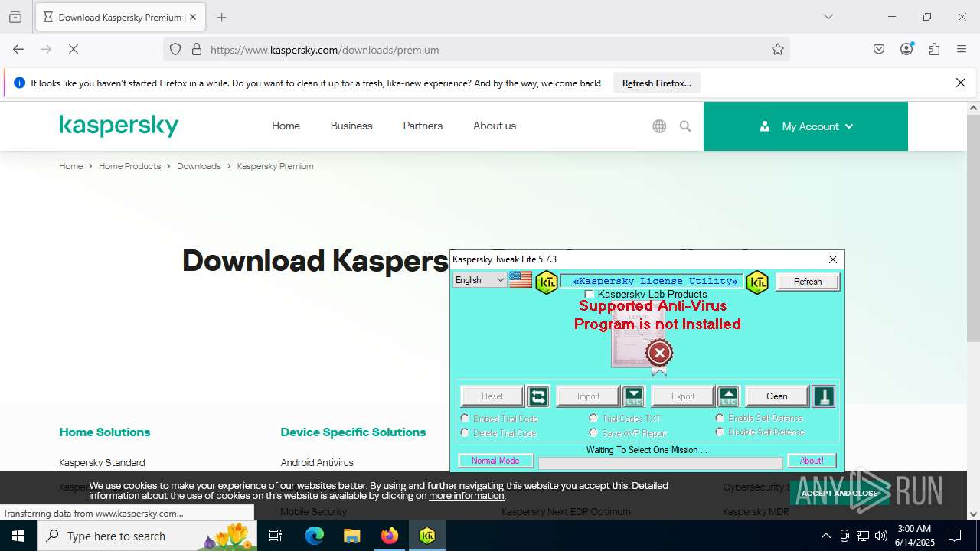This screenshot has width=980, height=551.
Task: Click the KTL logo left of the utility title
Action: pyautogui.click(x=547, y=282)
